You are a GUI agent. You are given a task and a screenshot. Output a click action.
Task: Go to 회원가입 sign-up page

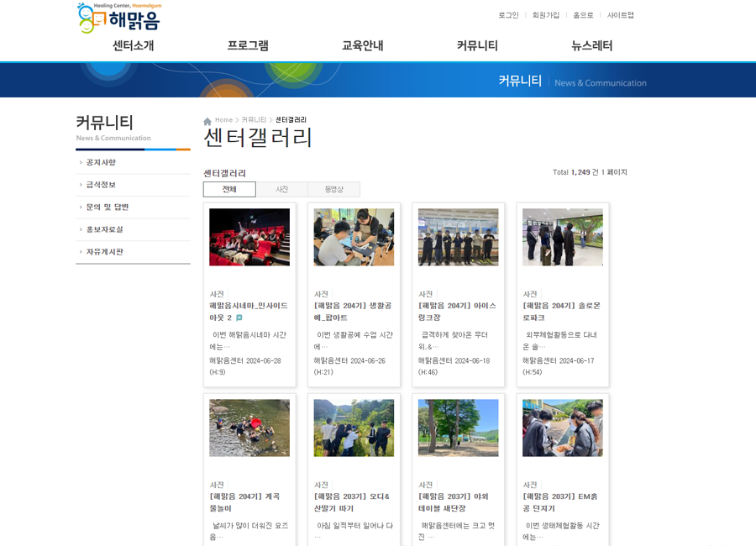coord(546,15)
